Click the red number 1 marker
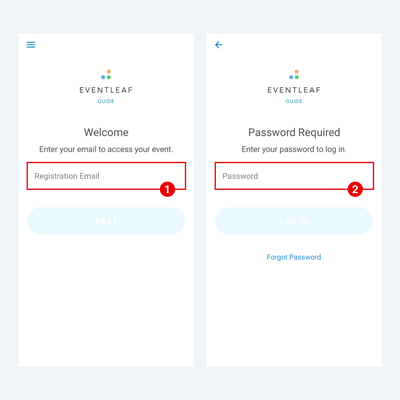This screenshot has width=400, height=400. (x=167, y=189)
